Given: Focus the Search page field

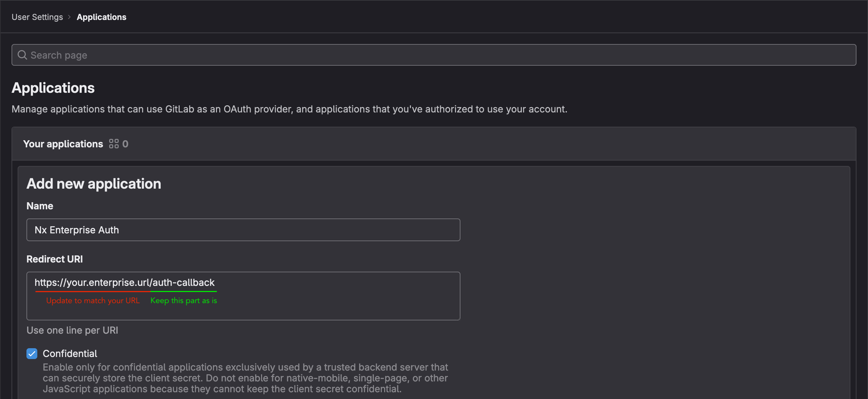Looking at the screenshot, I should pyautogui.click(x=434, y=55).
